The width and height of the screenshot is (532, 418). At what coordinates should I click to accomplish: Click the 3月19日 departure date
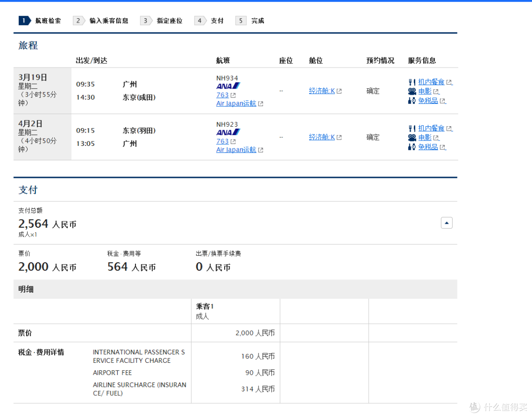[x=33, y=77]
